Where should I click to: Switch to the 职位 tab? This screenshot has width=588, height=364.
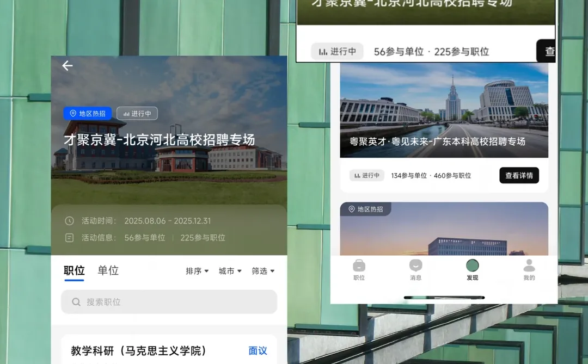(74, 270)
